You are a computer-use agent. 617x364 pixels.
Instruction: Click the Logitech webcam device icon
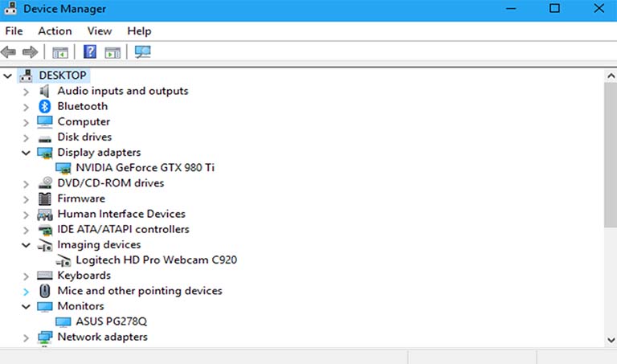click(x=63, y=260)
